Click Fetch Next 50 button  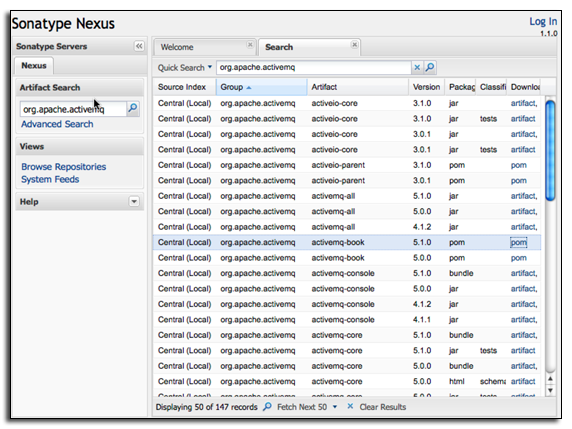[x=302, y=407]
